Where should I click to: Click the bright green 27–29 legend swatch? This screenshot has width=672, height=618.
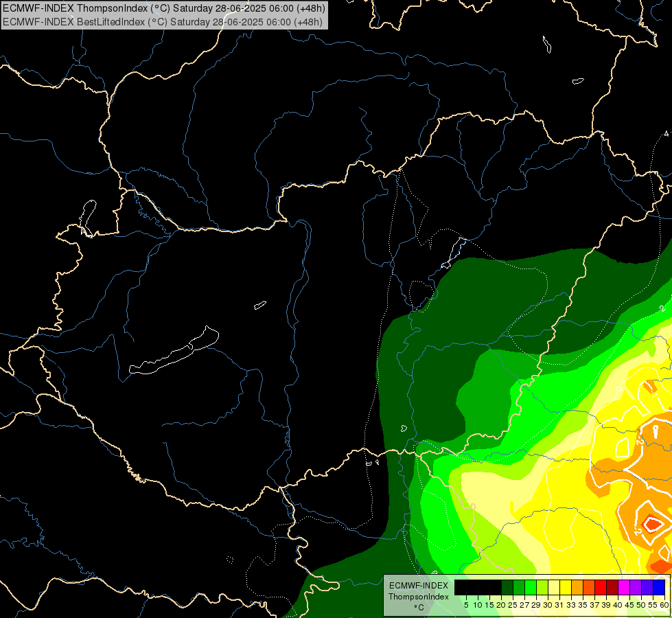pos(531,587)
